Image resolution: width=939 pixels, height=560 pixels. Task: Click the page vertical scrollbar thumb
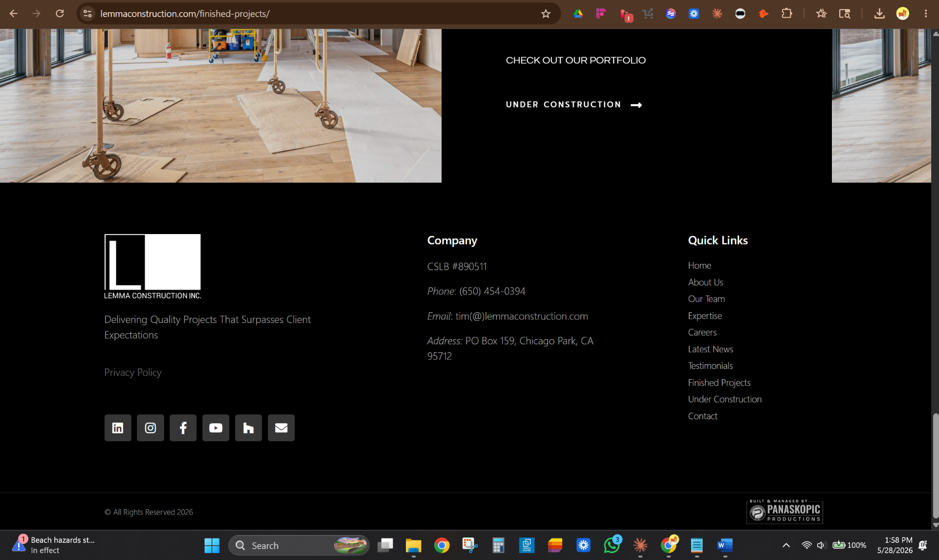pyautogui.click(x=935, y=465)
